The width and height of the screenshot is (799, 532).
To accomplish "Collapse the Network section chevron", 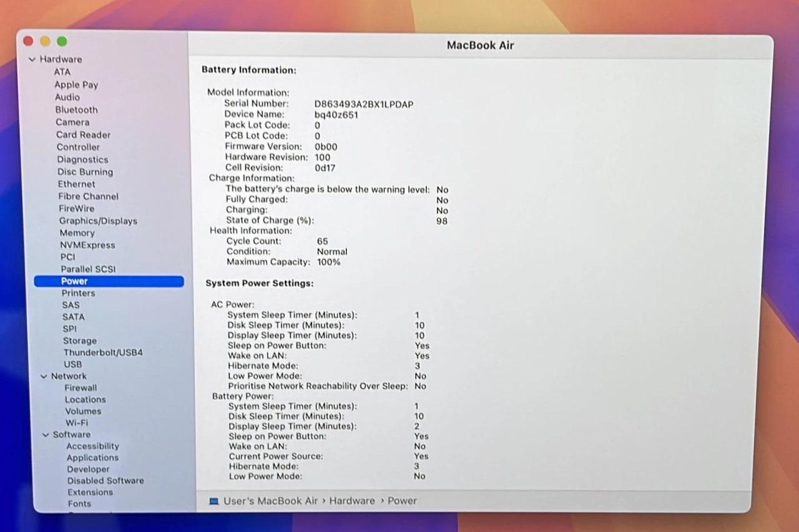I will click(44, 377).
